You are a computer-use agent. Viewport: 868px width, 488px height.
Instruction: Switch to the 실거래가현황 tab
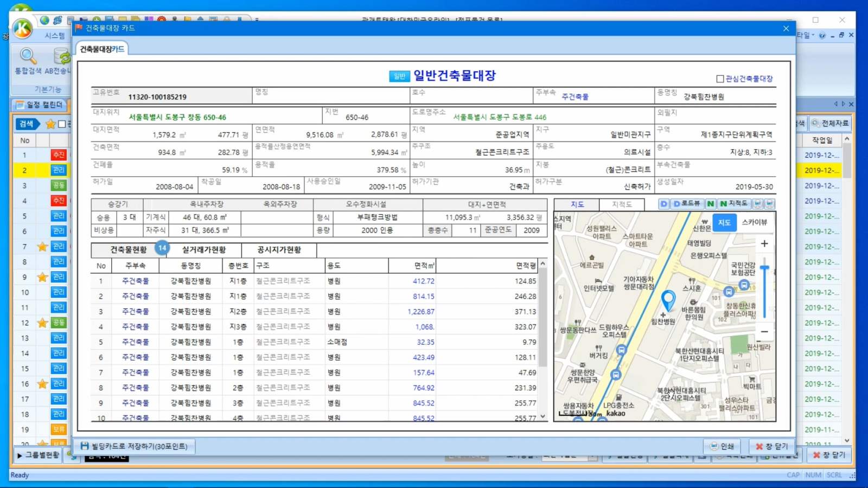(x=203, y=250)
